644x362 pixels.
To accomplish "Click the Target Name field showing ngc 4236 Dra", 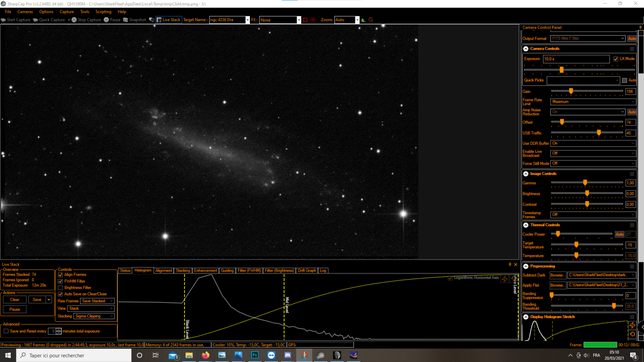I will (228, 19).
